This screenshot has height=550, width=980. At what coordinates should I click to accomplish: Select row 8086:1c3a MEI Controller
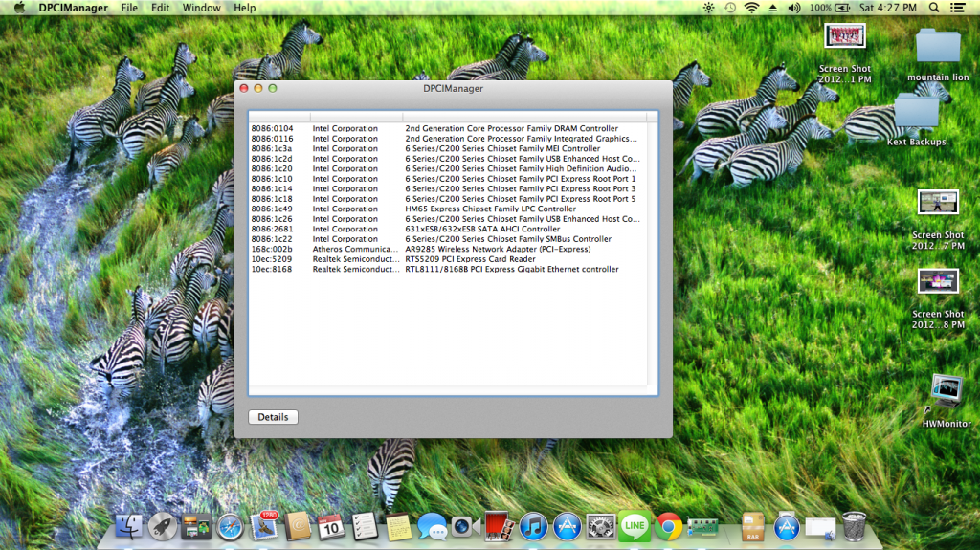point(449,148)
